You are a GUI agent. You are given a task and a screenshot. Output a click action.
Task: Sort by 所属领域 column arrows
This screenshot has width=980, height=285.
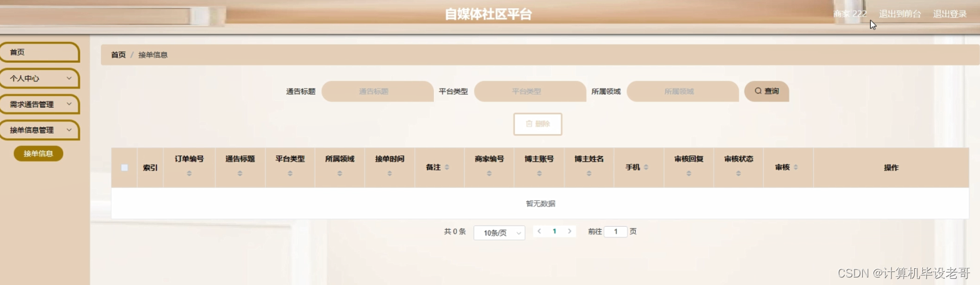coord(340,174)
